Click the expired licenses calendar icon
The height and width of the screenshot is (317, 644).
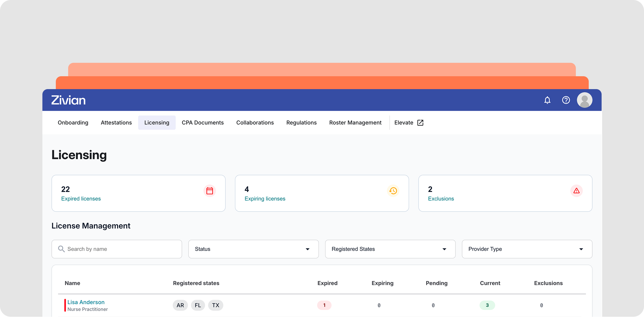[x=210, y=191]
